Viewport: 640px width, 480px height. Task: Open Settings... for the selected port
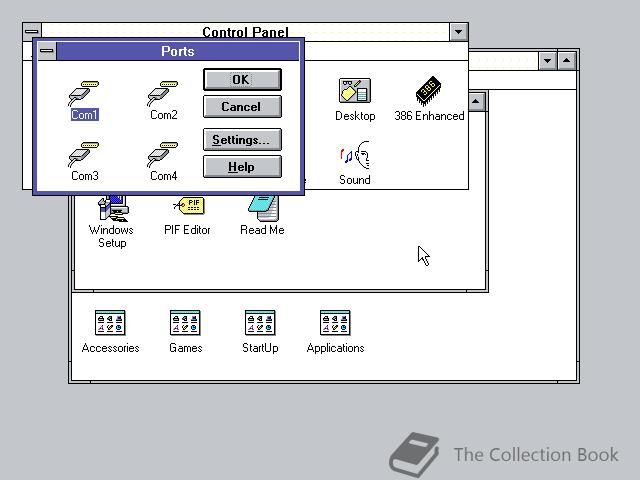coord(242,140)
